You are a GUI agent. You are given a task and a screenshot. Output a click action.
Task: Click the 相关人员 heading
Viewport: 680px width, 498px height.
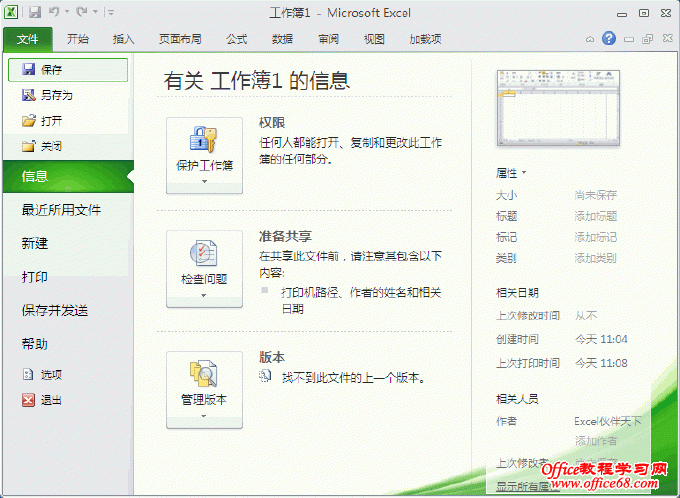coord(517,399)
